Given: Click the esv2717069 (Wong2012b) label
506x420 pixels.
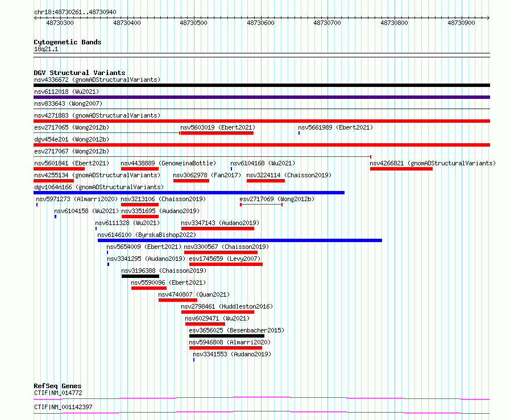Looking at the screenshot, I should click(277, 199).
